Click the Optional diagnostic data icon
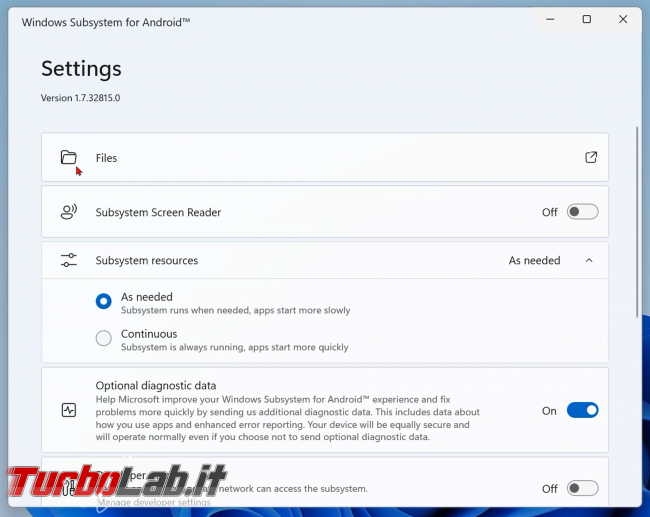 pyautogui.click(x=69, y=410)
